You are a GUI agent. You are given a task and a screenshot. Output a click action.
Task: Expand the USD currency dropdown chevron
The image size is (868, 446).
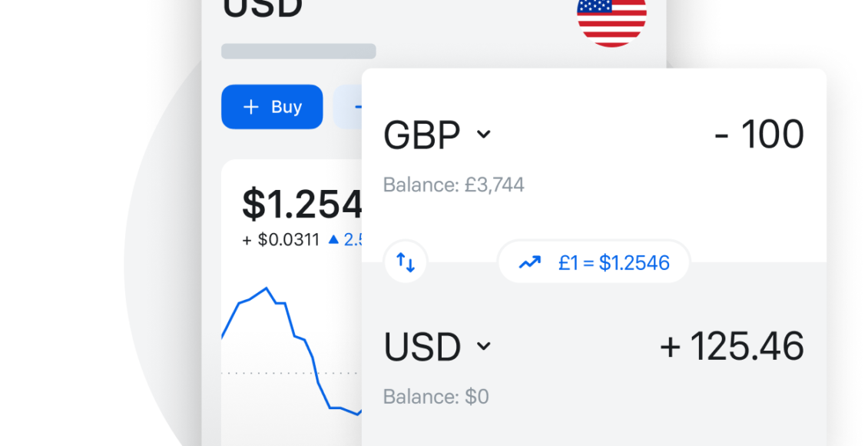[x=484, y=346]
